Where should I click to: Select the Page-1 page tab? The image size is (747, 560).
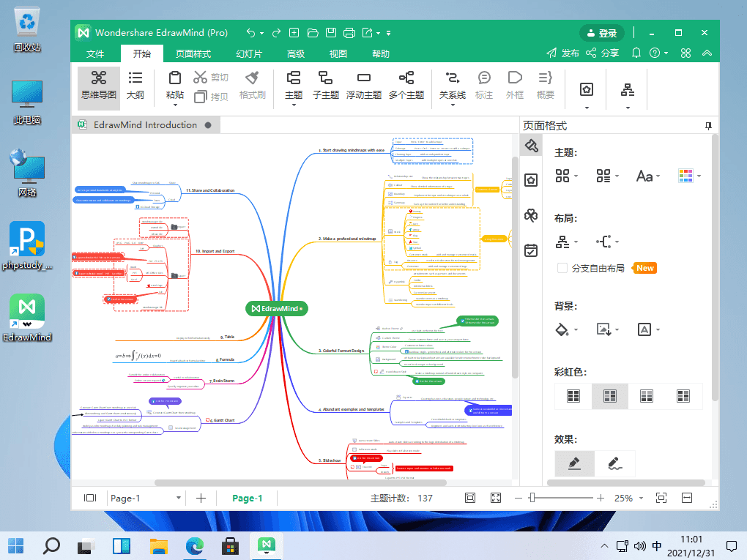(x=248, y=498)
